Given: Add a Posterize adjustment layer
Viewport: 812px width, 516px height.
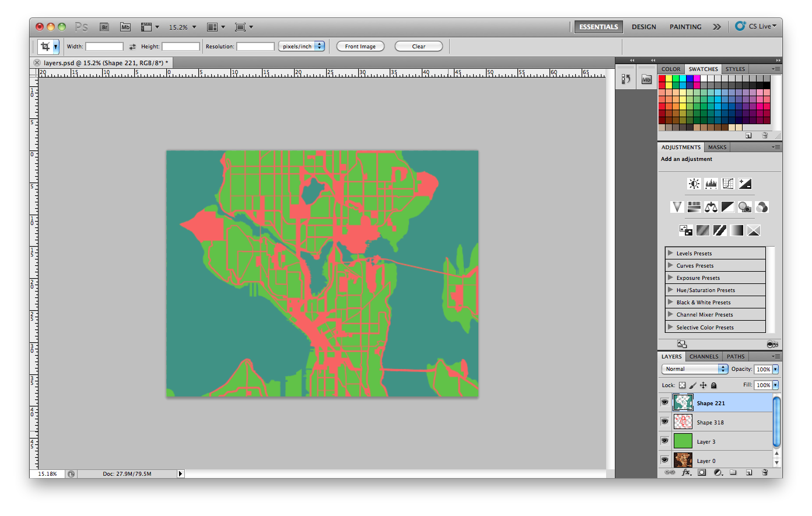Looking at the screenshot, I should [x=702, y=230].
